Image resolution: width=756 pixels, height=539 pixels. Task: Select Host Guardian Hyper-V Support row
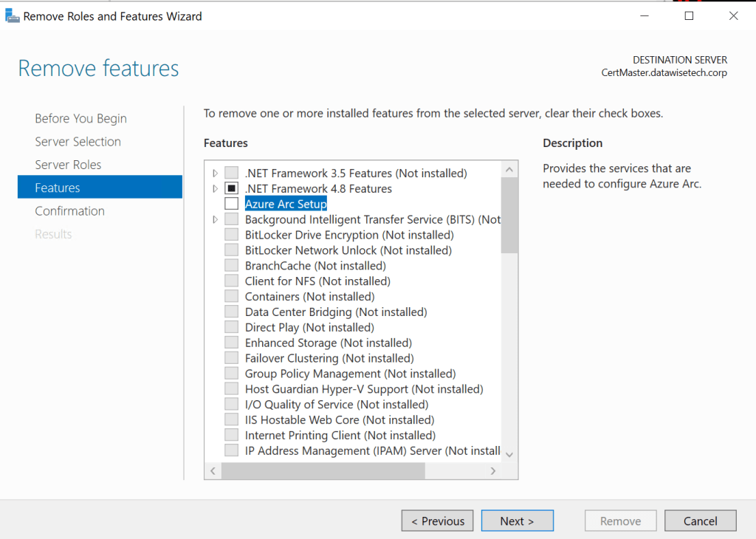click(364, 389)
